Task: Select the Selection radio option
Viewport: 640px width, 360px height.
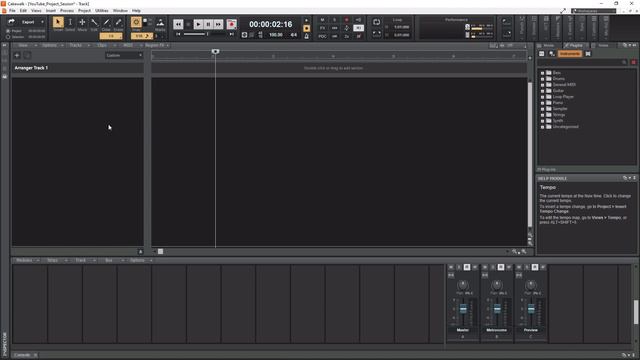Action: pos(8,37)
